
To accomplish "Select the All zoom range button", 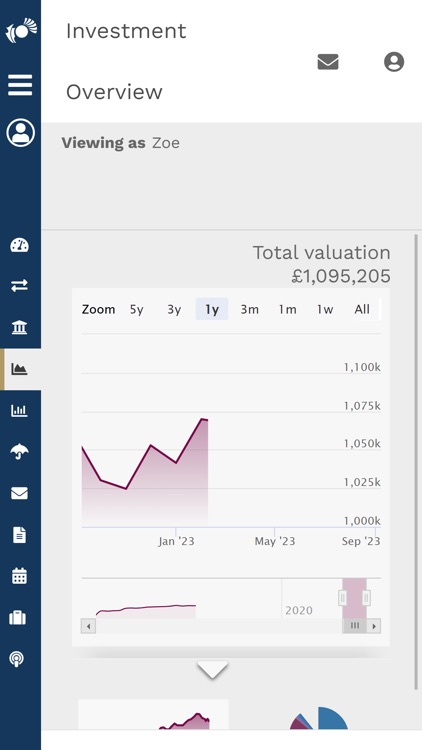I will click(362, 309).
